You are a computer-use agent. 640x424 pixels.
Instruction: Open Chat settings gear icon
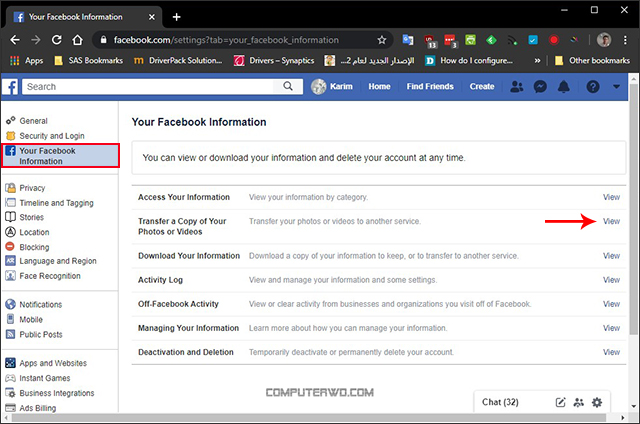[x=597, y=402]
